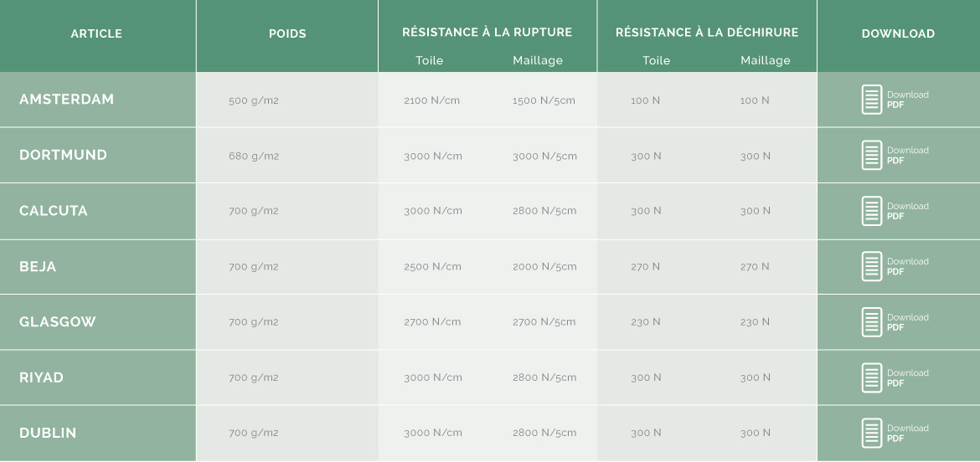
Task: Click the RÉSISTANCE À LA RUPTURE header
Action: pyautogui.click(x=487, y=32)
